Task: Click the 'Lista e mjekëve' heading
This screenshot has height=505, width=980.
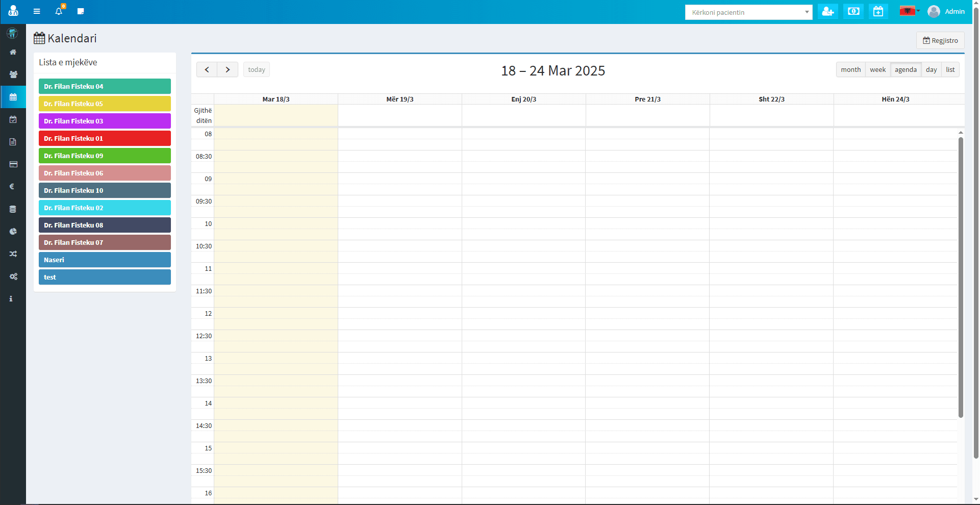Action: [68, 62]
